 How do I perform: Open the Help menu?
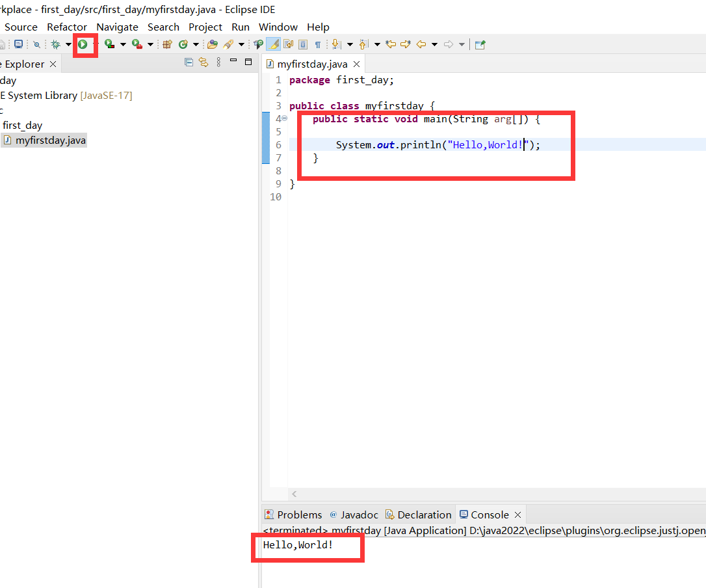[x=318, y=27]
